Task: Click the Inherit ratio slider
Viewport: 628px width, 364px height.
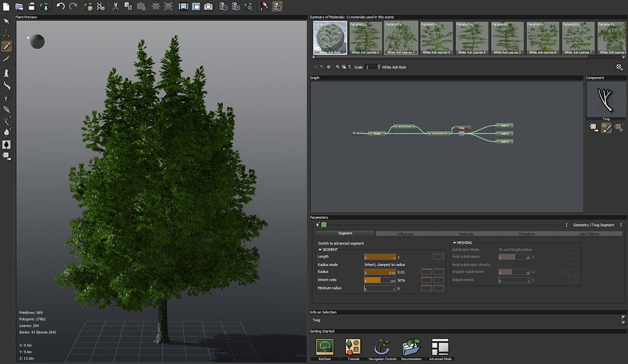Action: tap(380, 280)
